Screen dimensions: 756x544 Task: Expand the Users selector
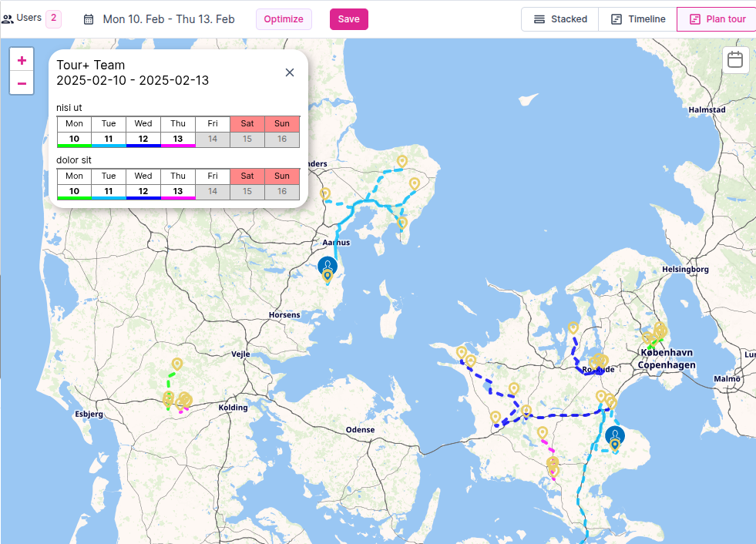tap(22, 18)
